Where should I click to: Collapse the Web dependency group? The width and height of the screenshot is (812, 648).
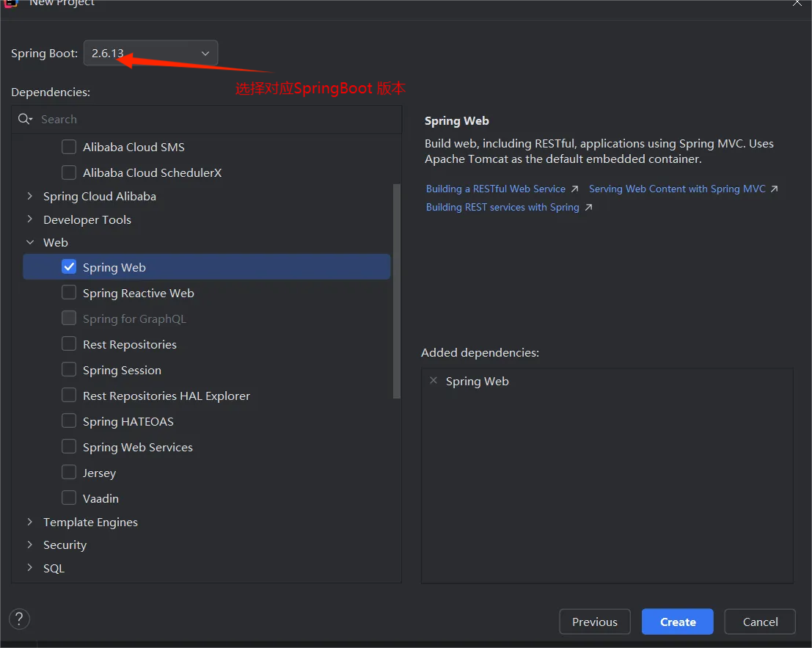point(30,242)
